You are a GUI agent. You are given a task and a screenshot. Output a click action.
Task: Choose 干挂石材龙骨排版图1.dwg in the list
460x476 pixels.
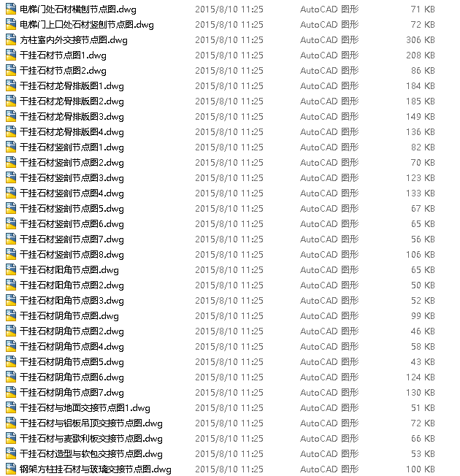(72, 86)
